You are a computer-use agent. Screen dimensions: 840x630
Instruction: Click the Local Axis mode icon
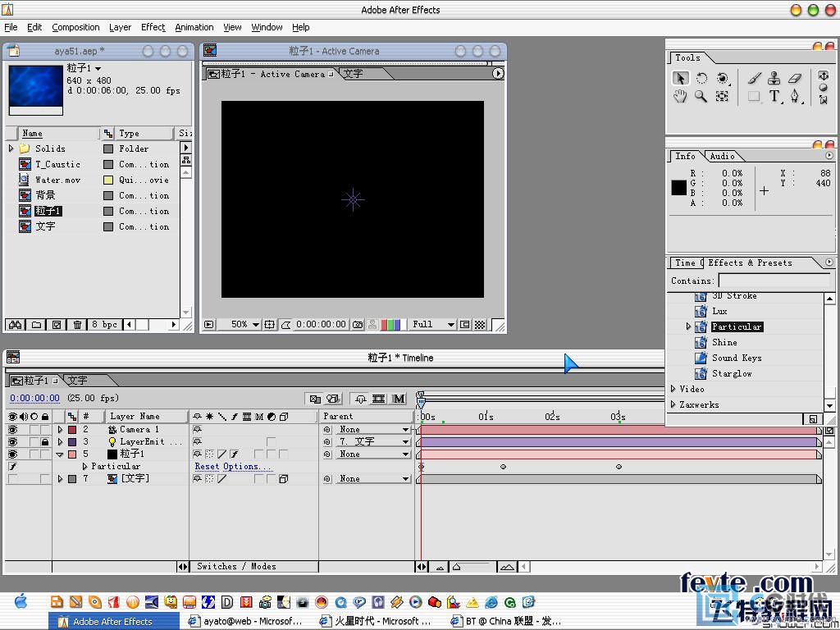pos(824,75)
